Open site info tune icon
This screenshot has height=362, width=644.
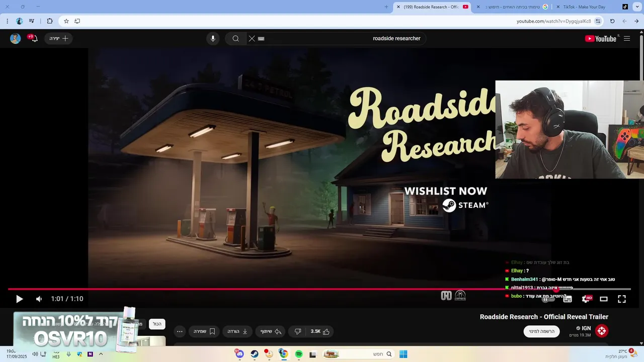pyautogui.click(x=598, y=21)
